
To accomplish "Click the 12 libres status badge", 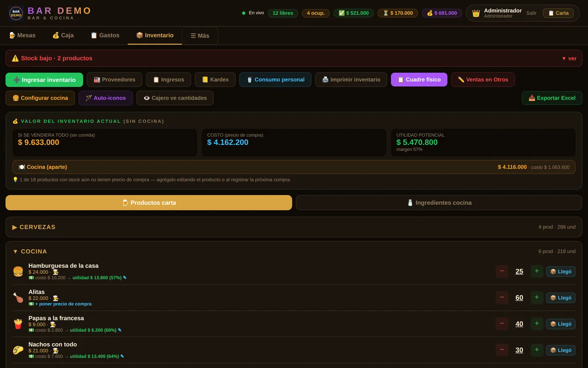I will pos(283,13).
